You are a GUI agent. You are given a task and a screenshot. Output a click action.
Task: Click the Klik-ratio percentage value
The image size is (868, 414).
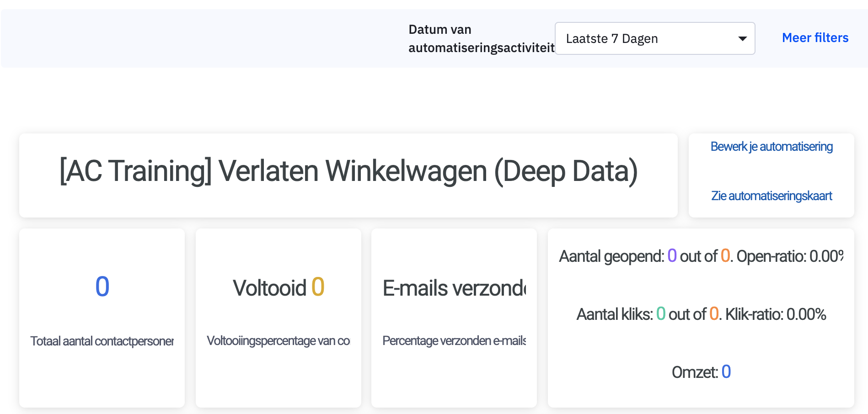806,314
